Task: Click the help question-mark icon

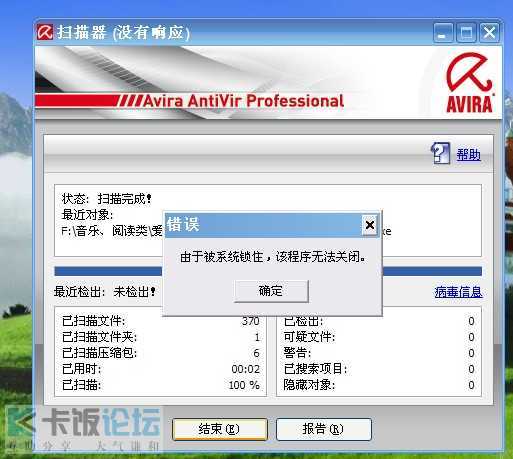Action: point(441,153)
